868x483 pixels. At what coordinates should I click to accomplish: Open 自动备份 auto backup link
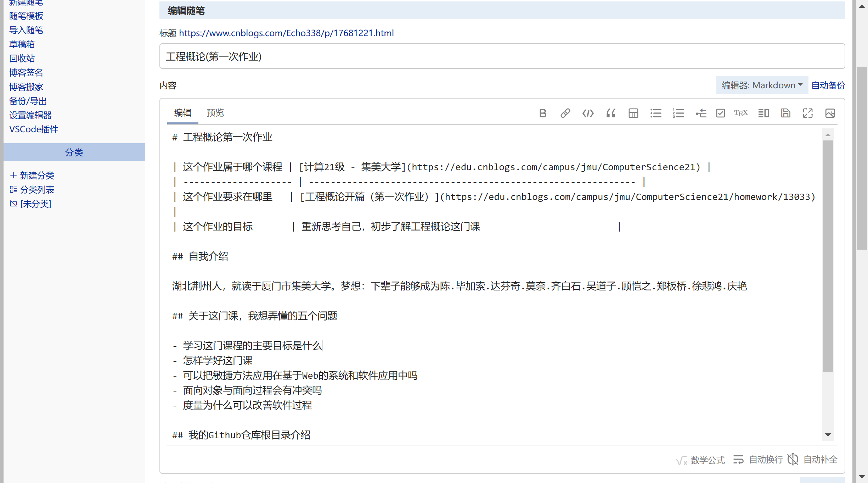pyautogui.click(x=828, y=85)
